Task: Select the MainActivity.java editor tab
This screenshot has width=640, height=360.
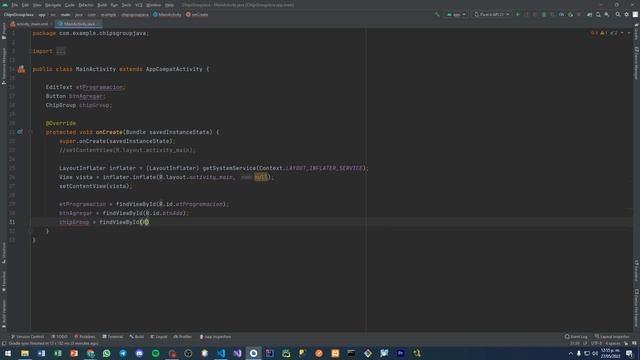Action: pyautogui.click(x=78, y=24)
